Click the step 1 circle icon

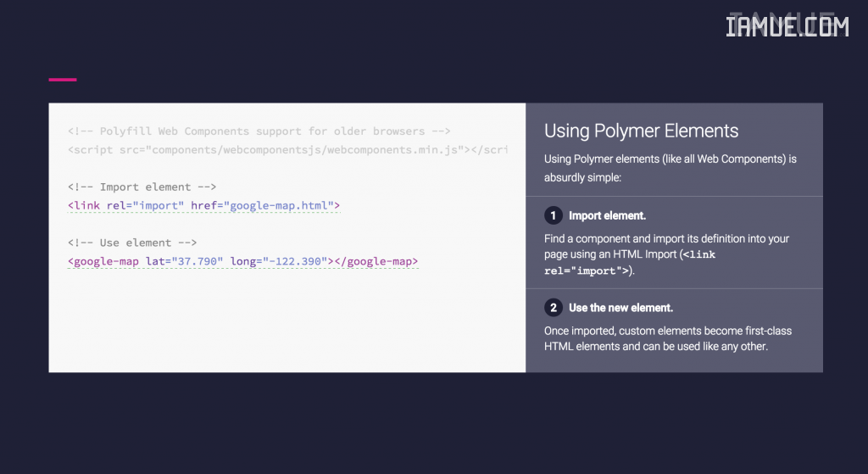(553, 215)
